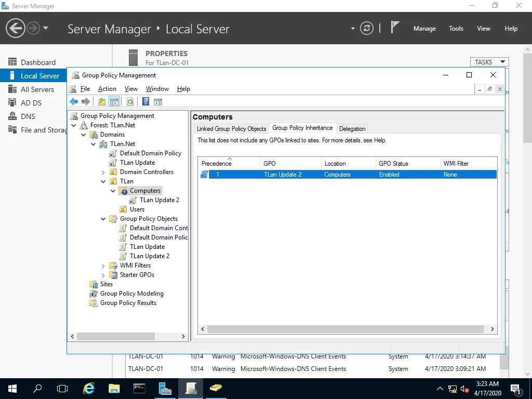Collapse the Computers OU node
The image size is (532, 399).
(113, 191)
